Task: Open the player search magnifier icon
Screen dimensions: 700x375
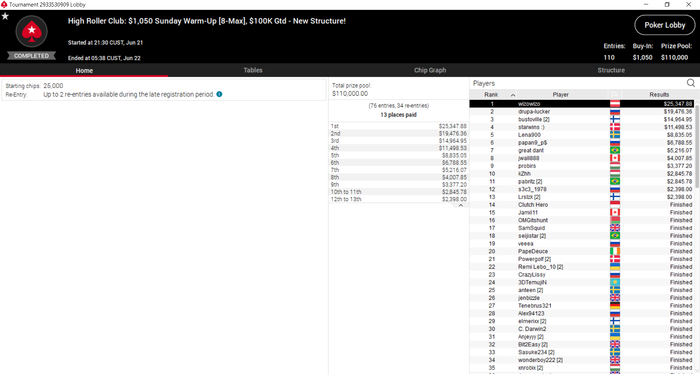Action: 691,83
